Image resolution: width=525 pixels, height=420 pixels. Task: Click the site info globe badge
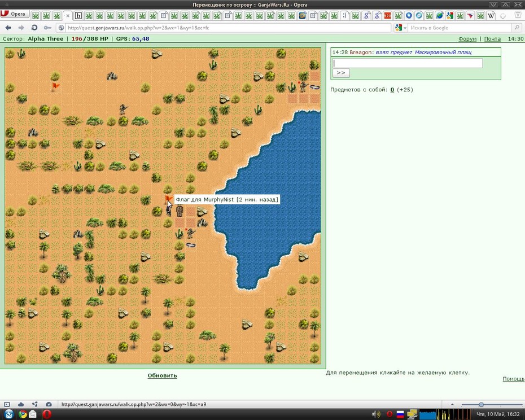click(61, 28)
